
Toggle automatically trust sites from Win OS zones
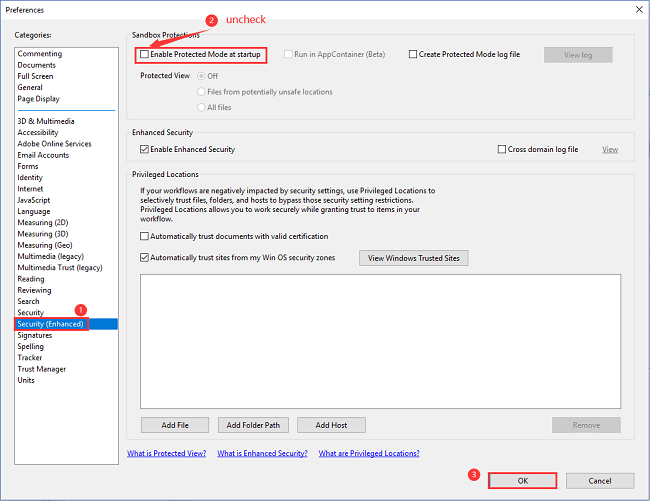(145, 257)
